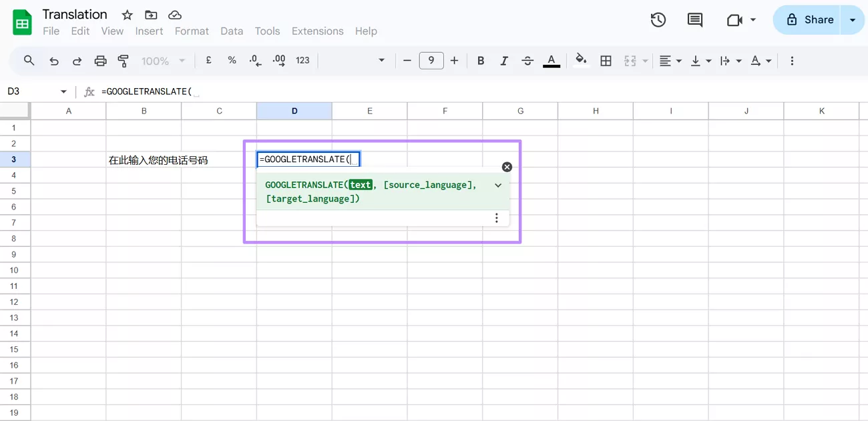Expand the Share dropdown arrow
This screenshot has height=421, width=868.
pos(853,20)
